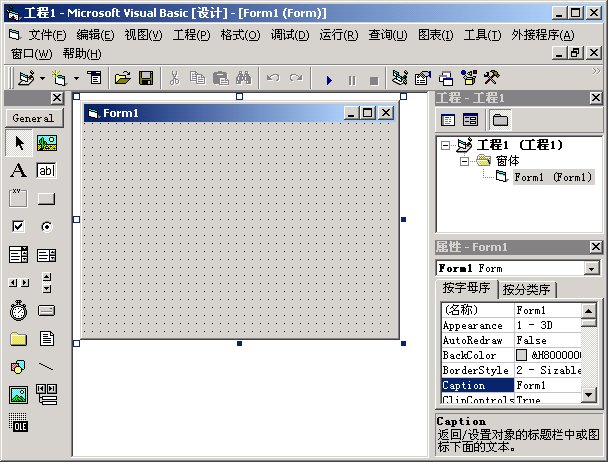Open the 编辑(E) menu
608x462 pixels.
point(95,35)
